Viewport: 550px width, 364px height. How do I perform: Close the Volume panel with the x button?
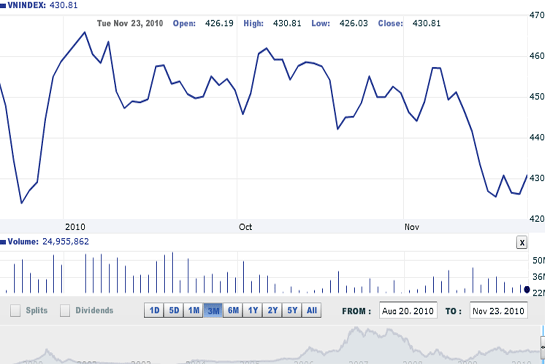pyautogui.click(x=522, y=242)
